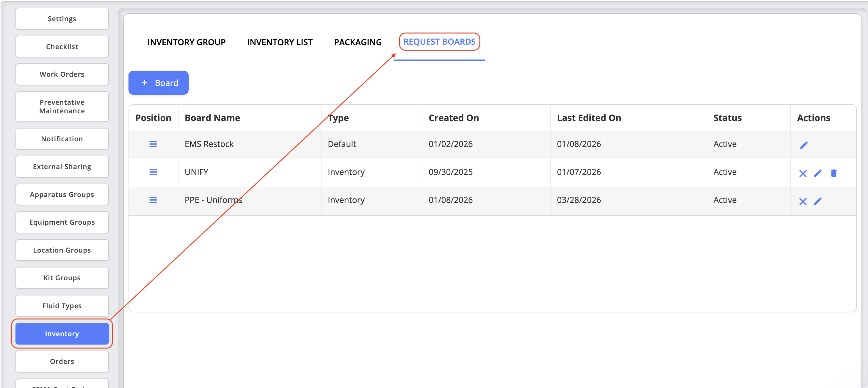The width and height of the screenshot is (868, 388).
Task: Click Active status in EMS Restock row
Action: 725,144
